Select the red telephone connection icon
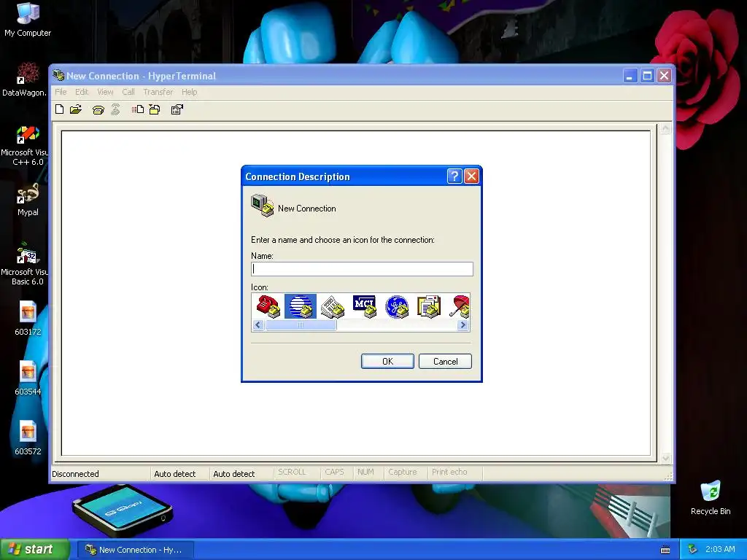747x560 pixels. coord(268,306)
